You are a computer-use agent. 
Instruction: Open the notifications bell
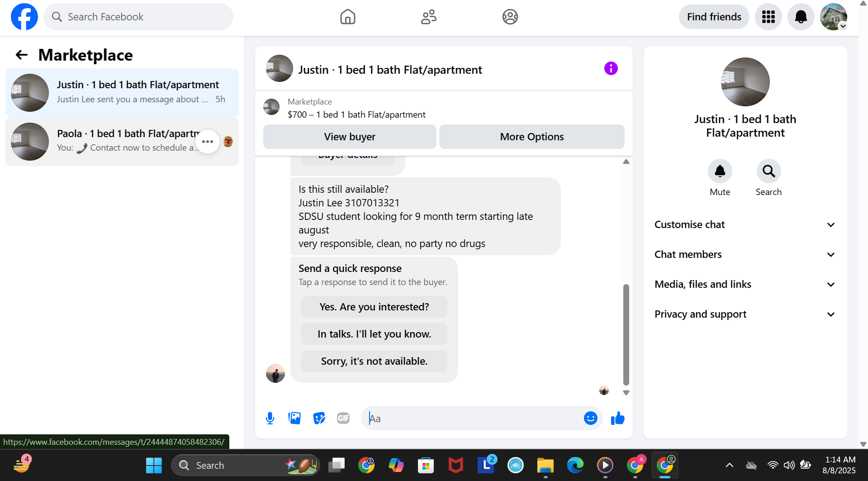[801, 17]
